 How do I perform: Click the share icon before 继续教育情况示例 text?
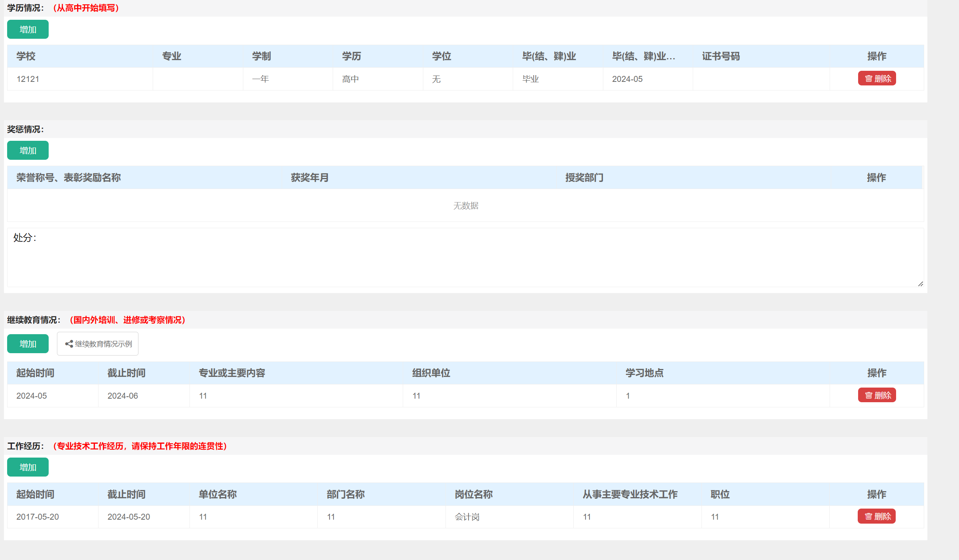(68, 343)
